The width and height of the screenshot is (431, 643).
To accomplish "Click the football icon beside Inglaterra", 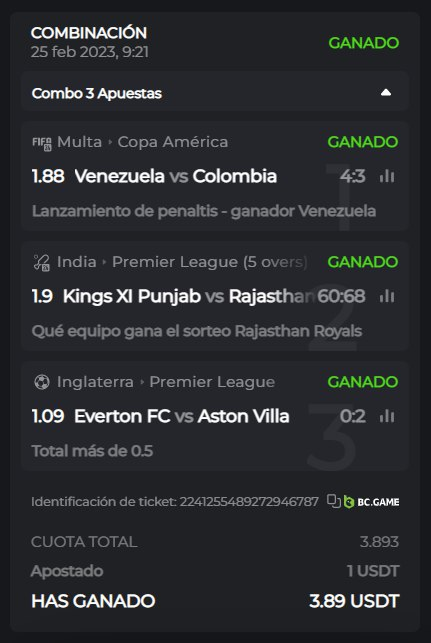I will coord(42,382).
